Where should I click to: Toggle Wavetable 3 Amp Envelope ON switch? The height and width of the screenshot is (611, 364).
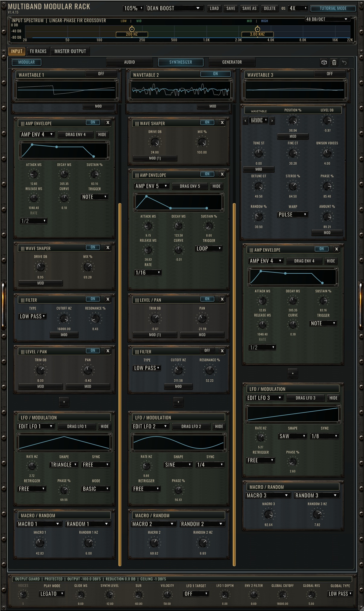click(322, 249)
